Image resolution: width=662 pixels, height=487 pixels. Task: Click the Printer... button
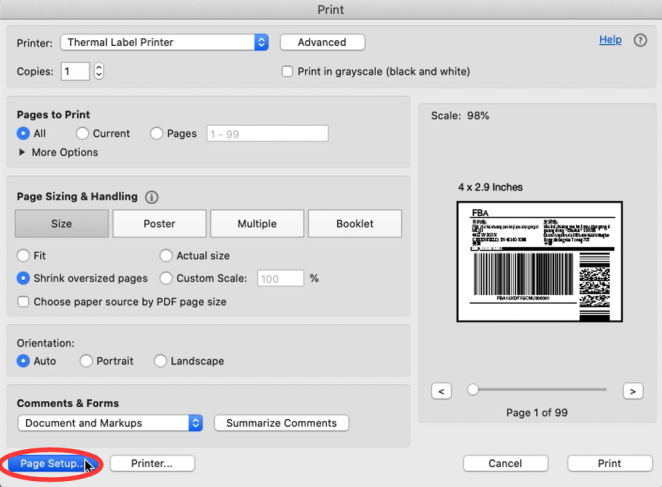[152, 463]
